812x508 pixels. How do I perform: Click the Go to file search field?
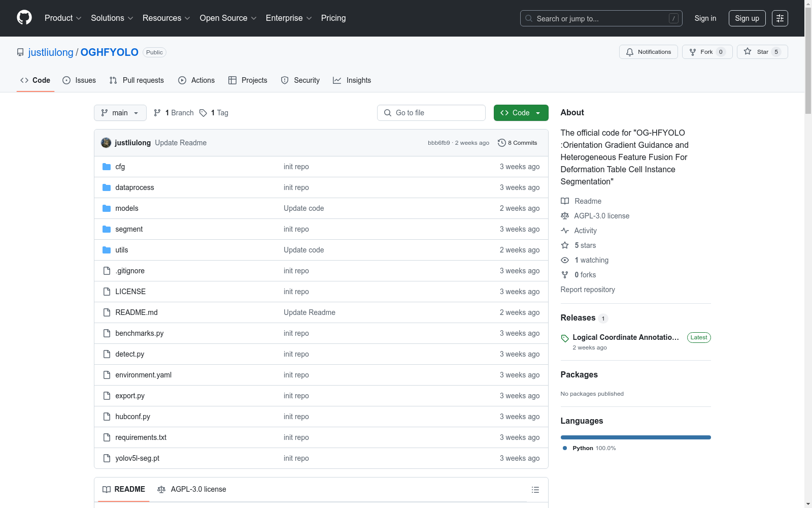click(431, 113)
